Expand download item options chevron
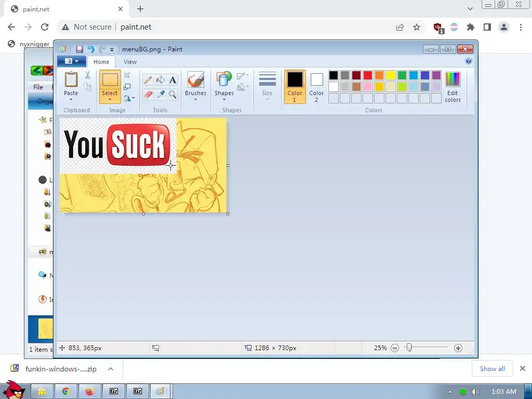This screenshot has height=399, width=532. 111,369
